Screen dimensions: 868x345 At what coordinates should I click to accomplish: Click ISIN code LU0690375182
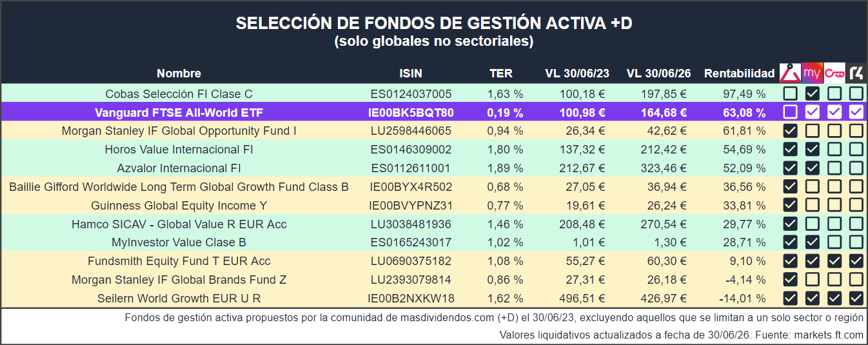[x=411, y=261]
